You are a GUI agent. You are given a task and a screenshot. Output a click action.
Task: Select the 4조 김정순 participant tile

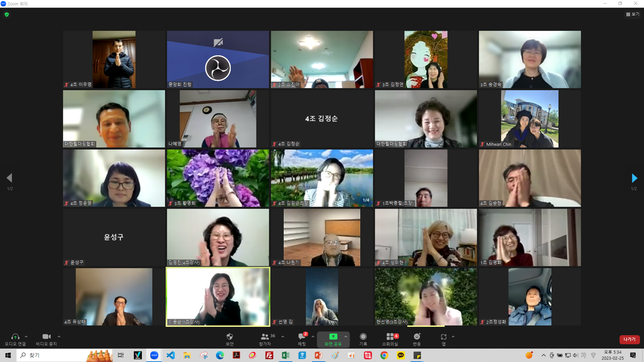pos(321,119)
